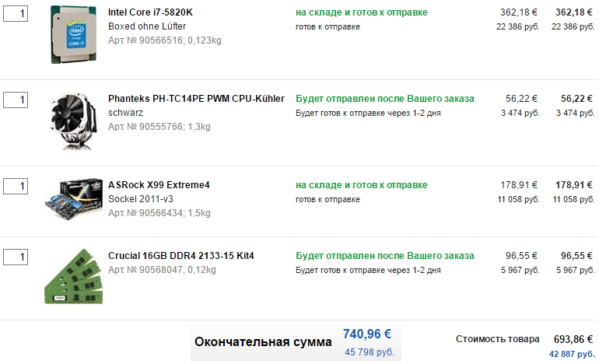This screenshot has height=364, width=599.
Task: Click ASRock motherboard in-stock status text
Action: coord(362,185)
